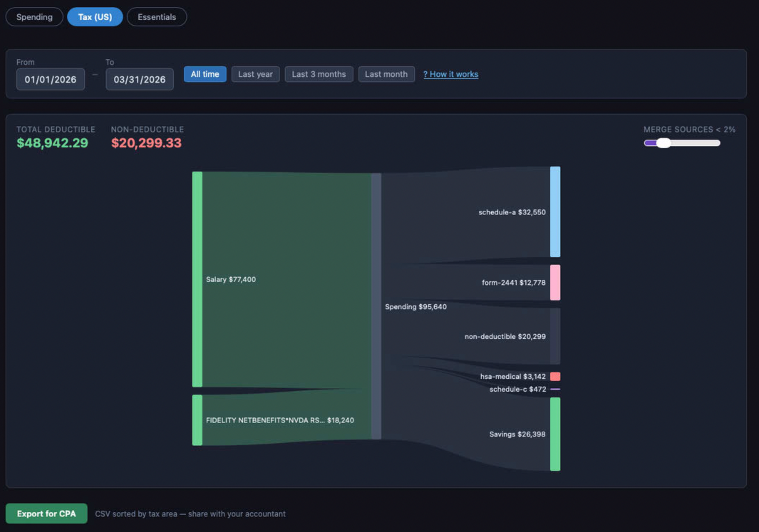Select the Tax (US) tab
Screen dimensions: 759x532
coord(95,17)
